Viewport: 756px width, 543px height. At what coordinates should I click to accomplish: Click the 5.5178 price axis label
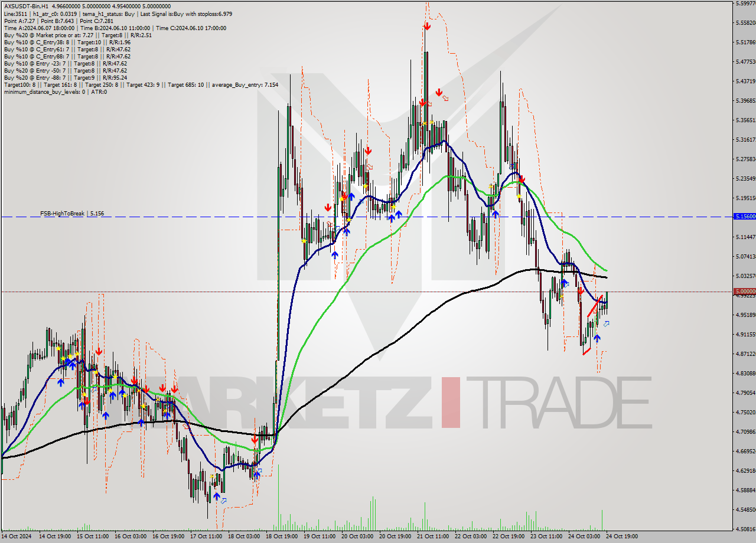point(745,42)
